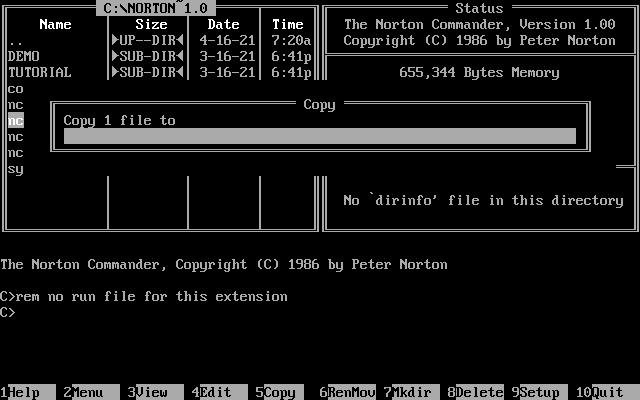Image resolution: width=640 pixels, height=400 pixels.
Task: Open 9Setup in the function bar
Action: (x=540, y=392)
